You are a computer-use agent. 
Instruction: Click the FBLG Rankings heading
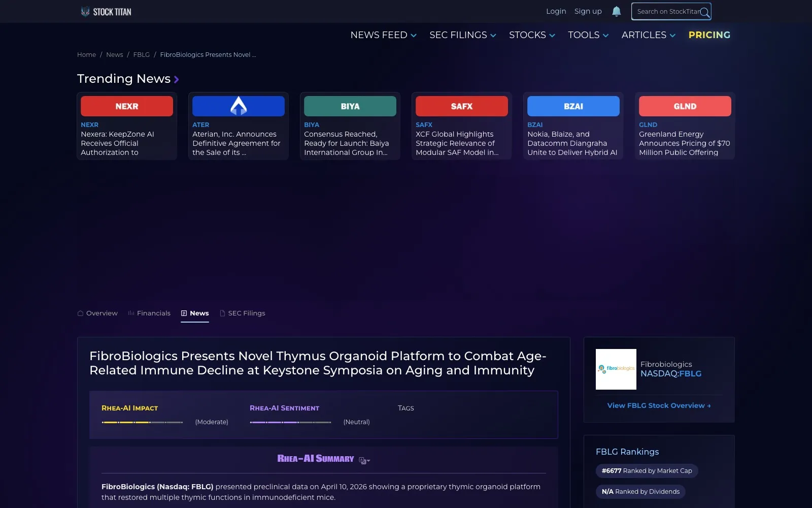[x=627, y=452]
